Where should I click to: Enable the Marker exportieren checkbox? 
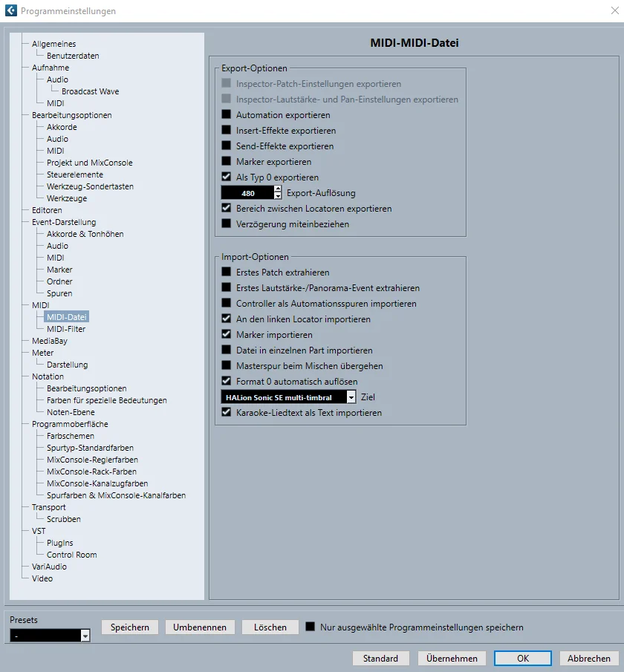[226, 161]
